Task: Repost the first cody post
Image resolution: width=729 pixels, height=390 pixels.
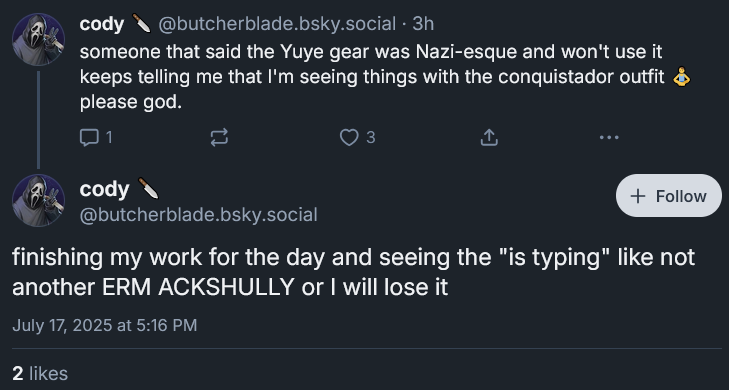Action: pos(219,138)
